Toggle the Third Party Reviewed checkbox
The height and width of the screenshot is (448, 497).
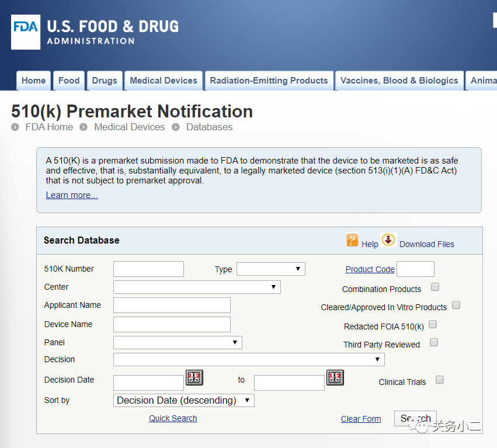[434, 343]
